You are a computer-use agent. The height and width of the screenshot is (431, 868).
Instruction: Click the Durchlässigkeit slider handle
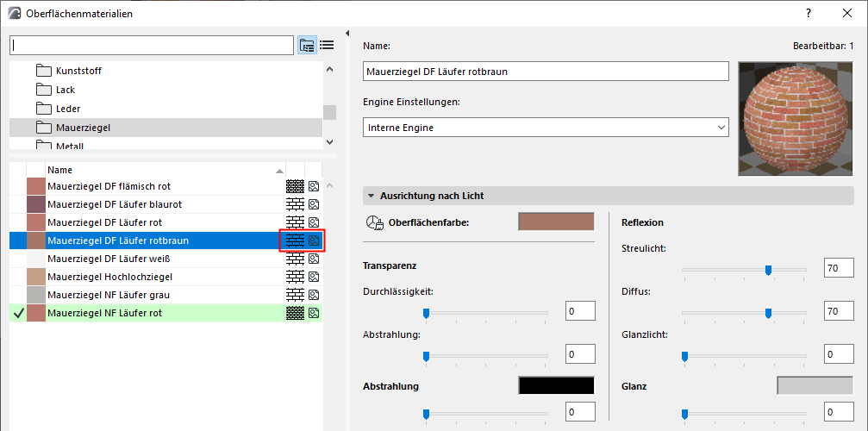[x=427, y=314]
